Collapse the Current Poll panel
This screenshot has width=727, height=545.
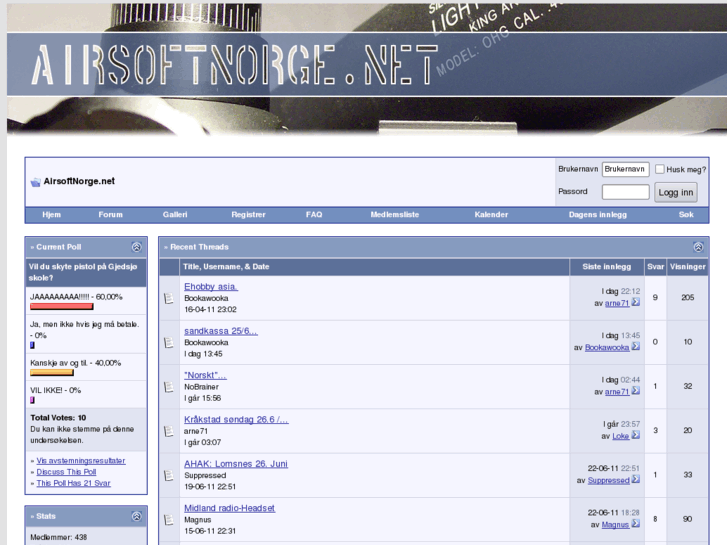click(x=136, y=247)
